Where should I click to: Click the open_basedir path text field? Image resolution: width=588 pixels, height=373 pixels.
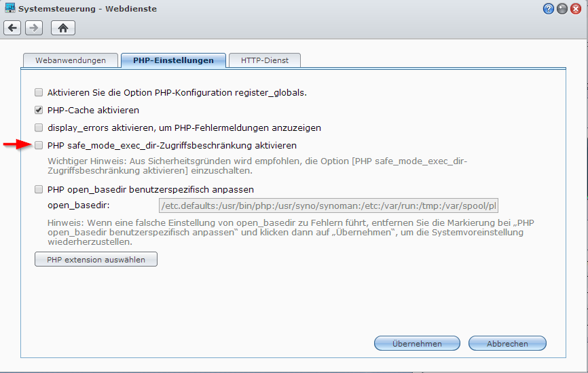point(328,205)
